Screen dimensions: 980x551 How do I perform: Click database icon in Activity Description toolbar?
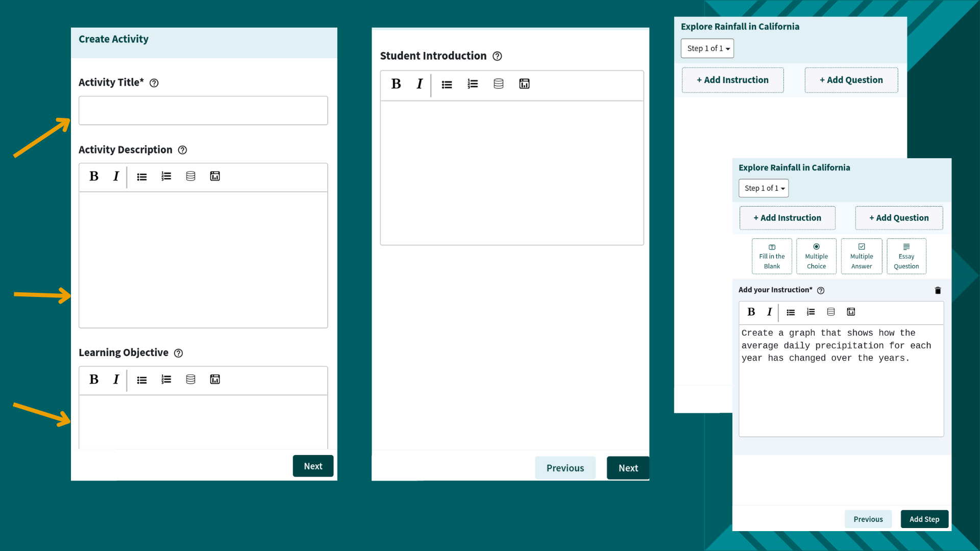coord(190,177)
